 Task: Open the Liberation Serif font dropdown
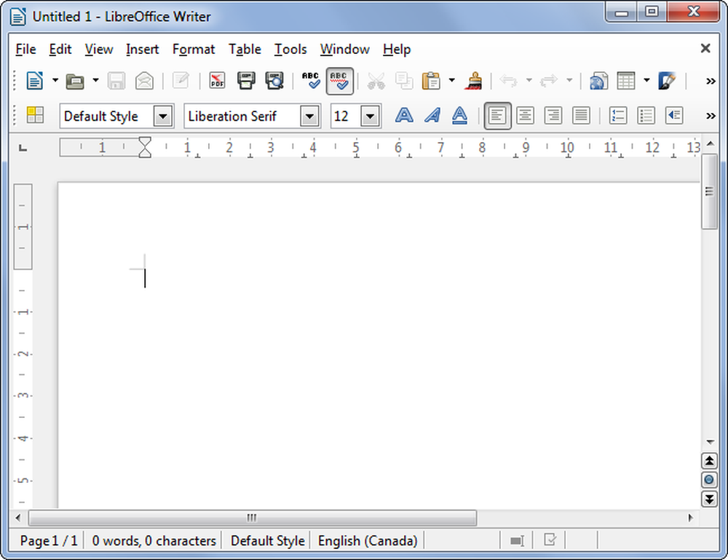point(309,116)
